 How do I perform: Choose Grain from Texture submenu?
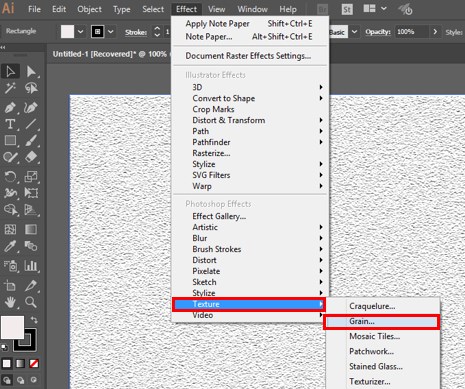[381, 322]
